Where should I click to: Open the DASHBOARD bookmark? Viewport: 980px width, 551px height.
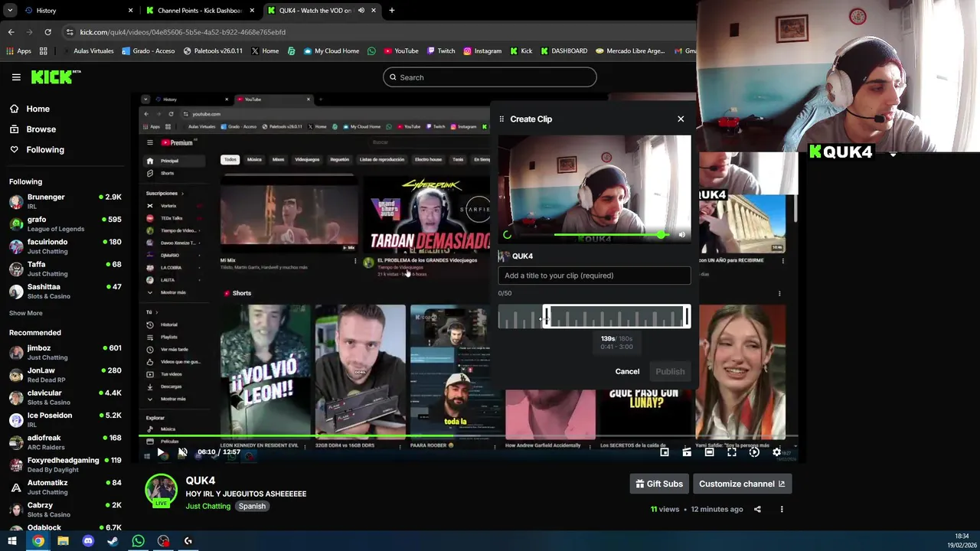coord(563,51)
